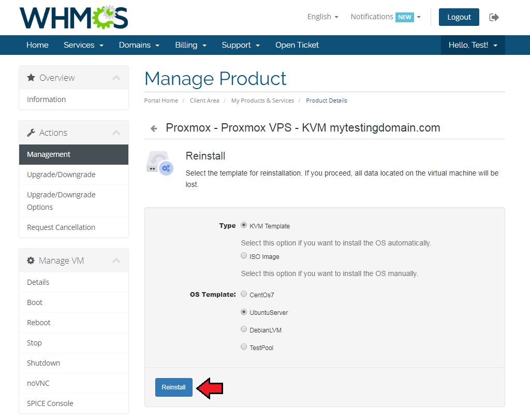Collapse the Overview panel chevron
Screen dimensions: 530x420
(x=116, y=78)
